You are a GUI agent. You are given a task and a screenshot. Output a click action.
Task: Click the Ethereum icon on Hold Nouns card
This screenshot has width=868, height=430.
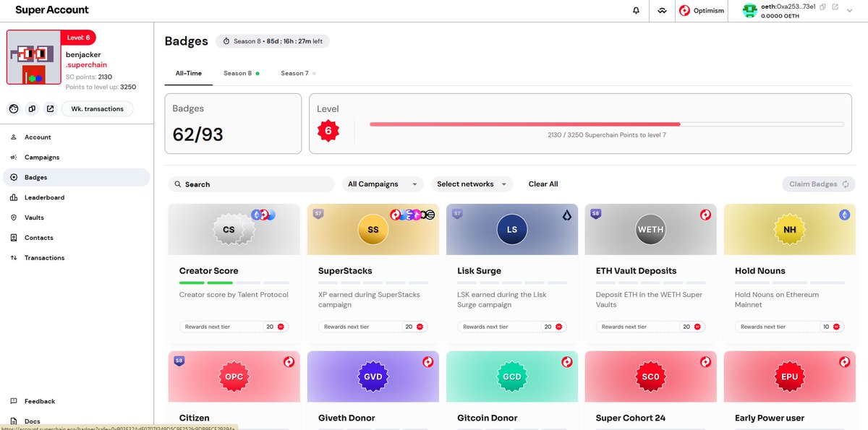(844, 215)
